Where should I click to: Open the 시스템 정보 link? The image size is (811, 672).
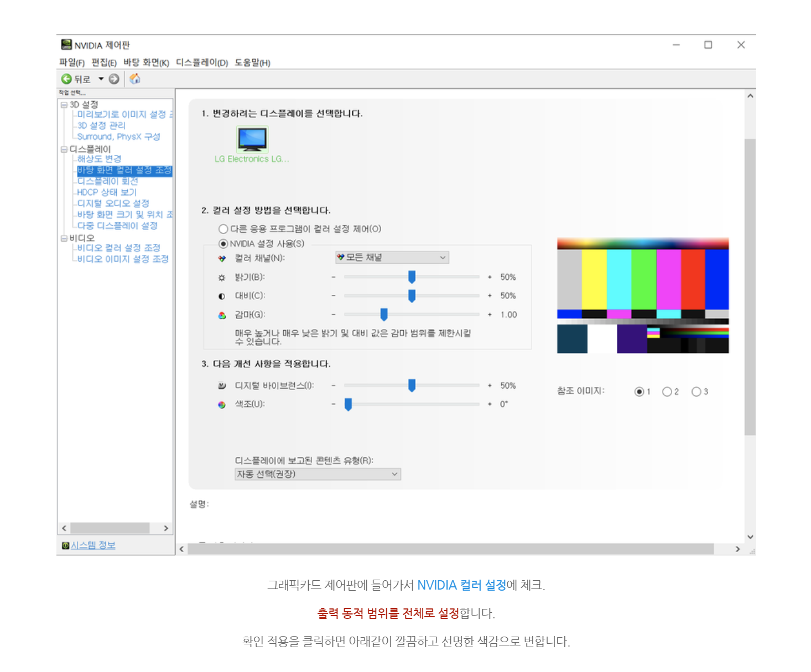[93, 545]
